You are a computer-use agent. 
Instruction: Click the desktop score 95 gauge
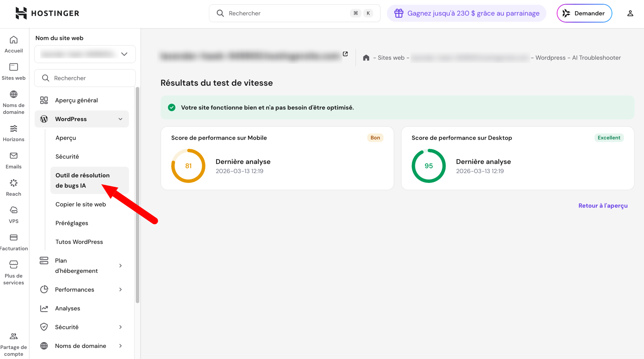(x=429, y=166)
